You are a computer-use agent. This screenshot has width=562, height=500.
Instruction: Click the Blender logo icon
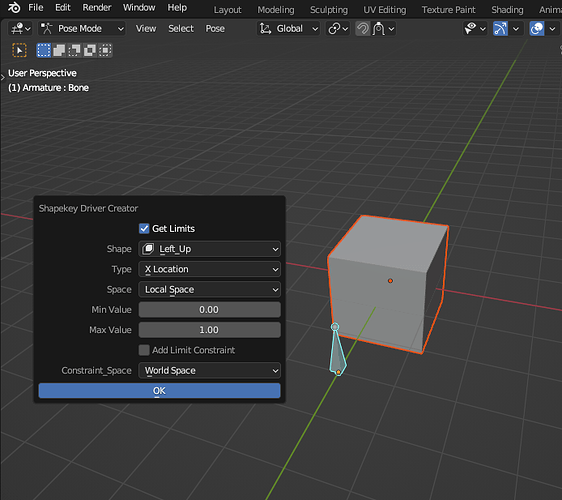click(x=14, y=8)
